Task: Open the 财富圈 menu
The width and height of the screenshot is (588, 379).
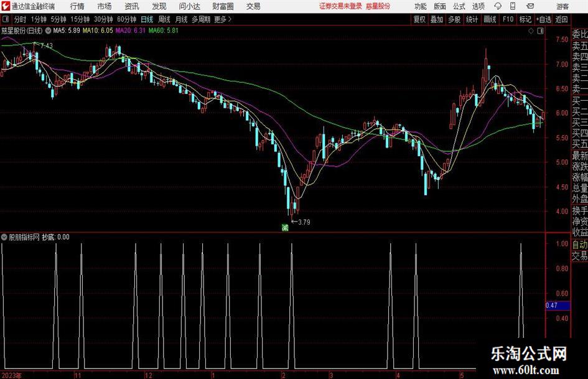Action: (223, 6)
